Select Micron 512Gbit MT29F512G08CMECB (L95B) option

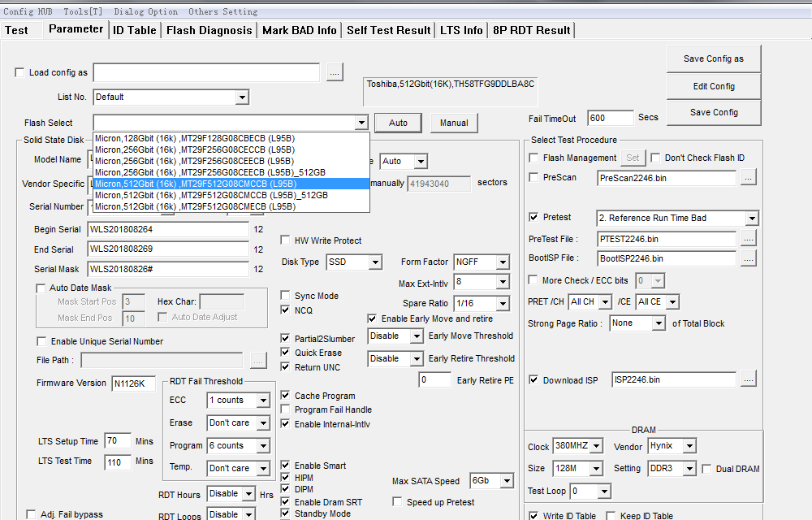tap(231, 206)
